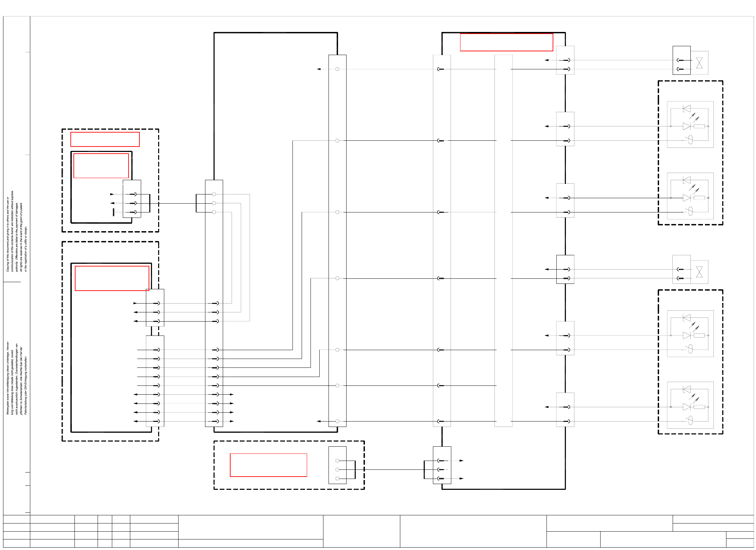Click the three-socket connector at bottom center
This screenshot has width=756, height=550.
[x=442, y=465]
